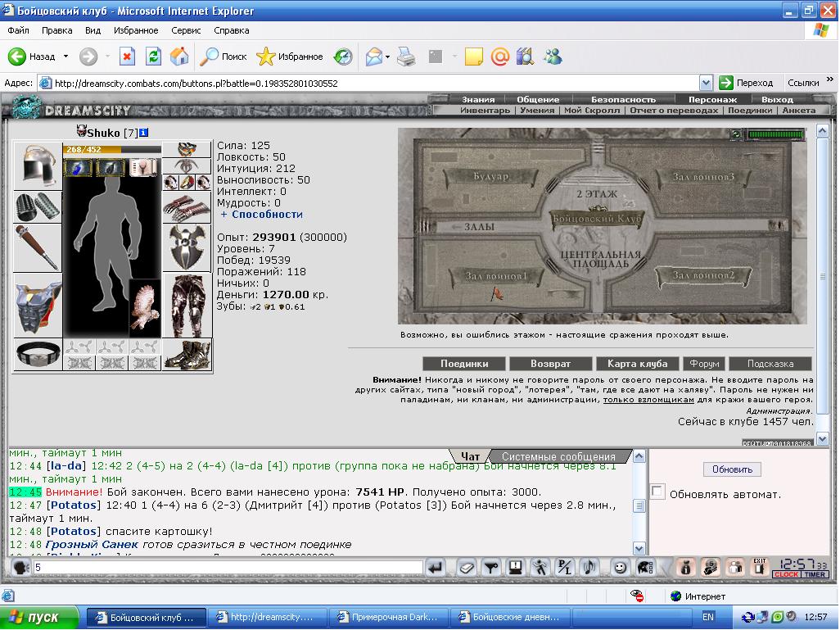Open the 'Сервис' menu
The width and height of the screenshot is (840, 630).
[186, 30]
